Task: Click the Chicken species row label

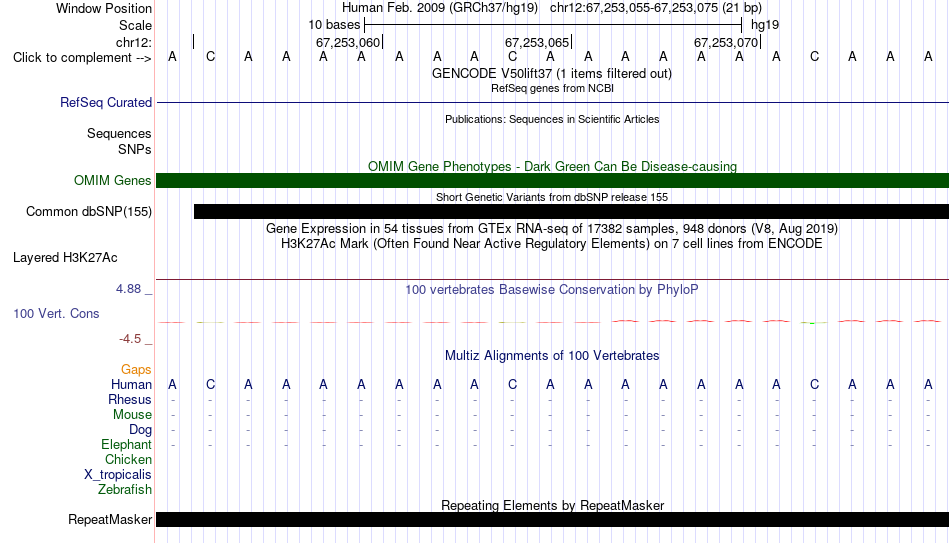Action: 128,459
